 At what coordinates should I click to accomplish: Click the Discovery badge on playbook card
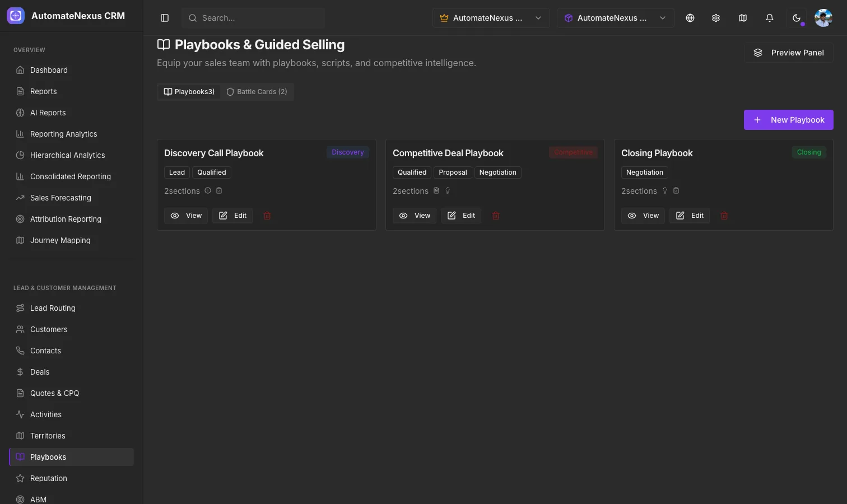[x=348, y=152]
